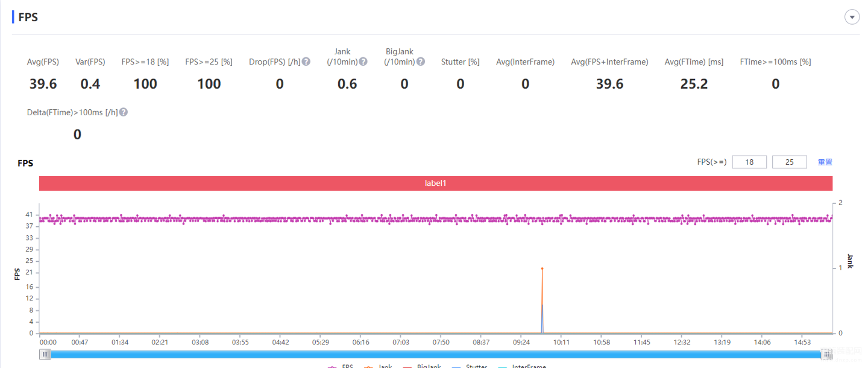Screen dimensions: 868x368
Task: Click the FPS threshold field showing 25
Action: tap(789, 162)
